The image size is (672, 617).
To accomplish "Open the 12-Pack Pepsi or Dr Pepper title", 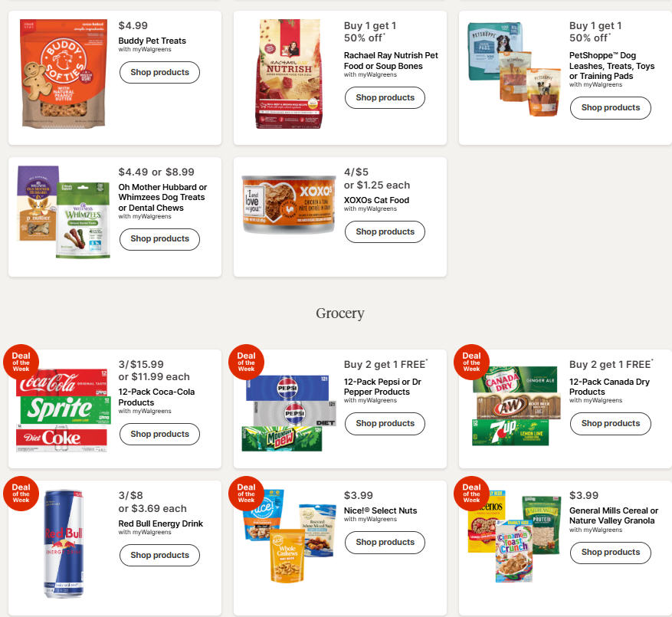I will click(382, 387).
